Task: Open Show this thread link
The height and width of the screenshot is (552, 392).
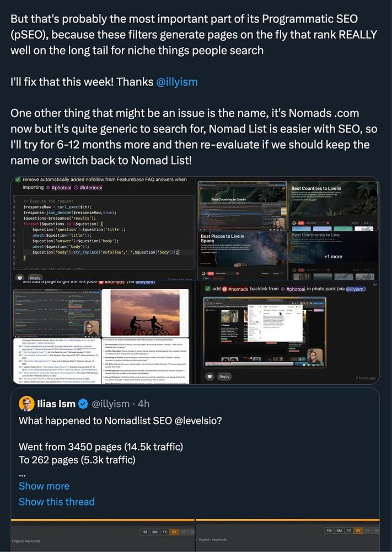Action: pyautogui.click(x=57, y=502)
